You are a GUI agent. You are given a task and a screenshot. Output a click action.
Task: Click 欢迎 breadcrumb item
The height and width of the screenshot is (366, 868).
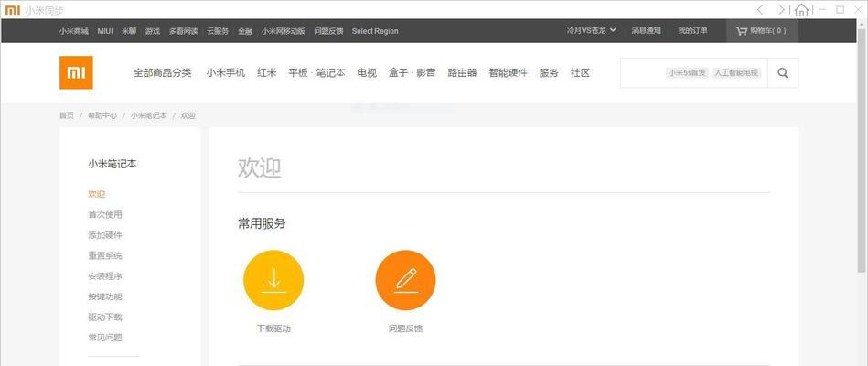point(188,115)
